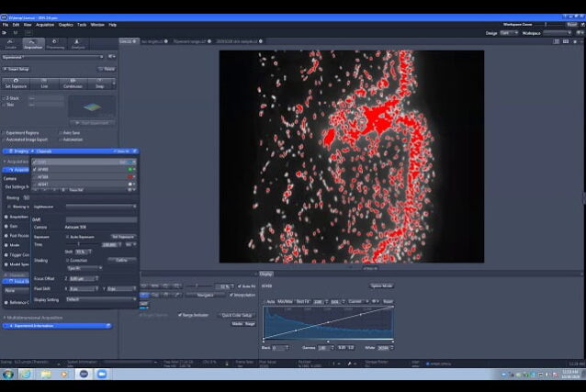Open the Locate tab icon
This screenshot has height=392, width=586.
11,42
